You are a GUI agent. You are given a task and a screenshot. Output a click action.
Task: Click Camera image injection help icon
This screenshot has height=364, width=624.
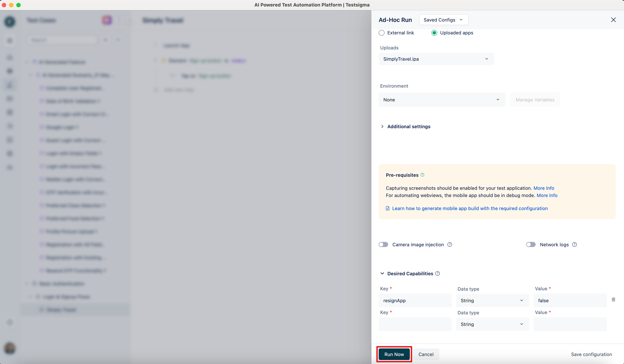(450, 244)
